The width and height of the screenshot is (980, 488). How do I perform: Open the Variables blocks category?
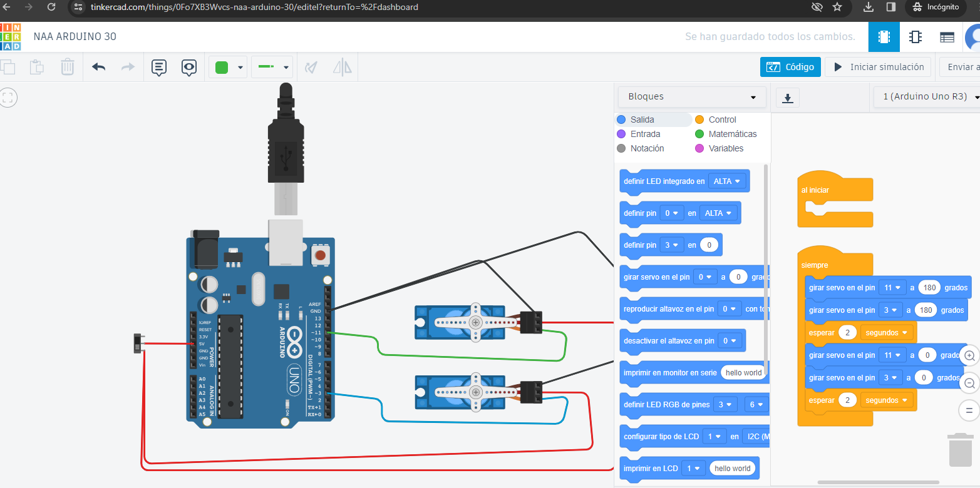coord(725,148)
